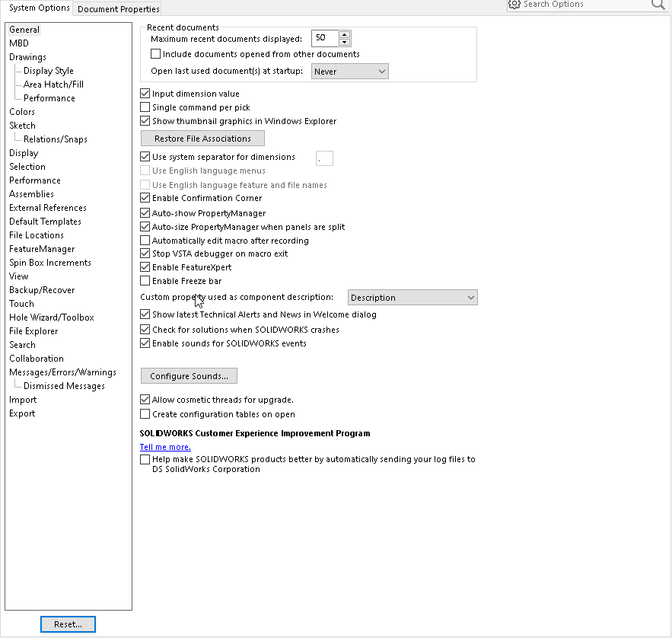This screenshot has height=638, width=672.
Task: Enable Create configuration tables on open
Action: pyautogui.click(x=145, y=414)
